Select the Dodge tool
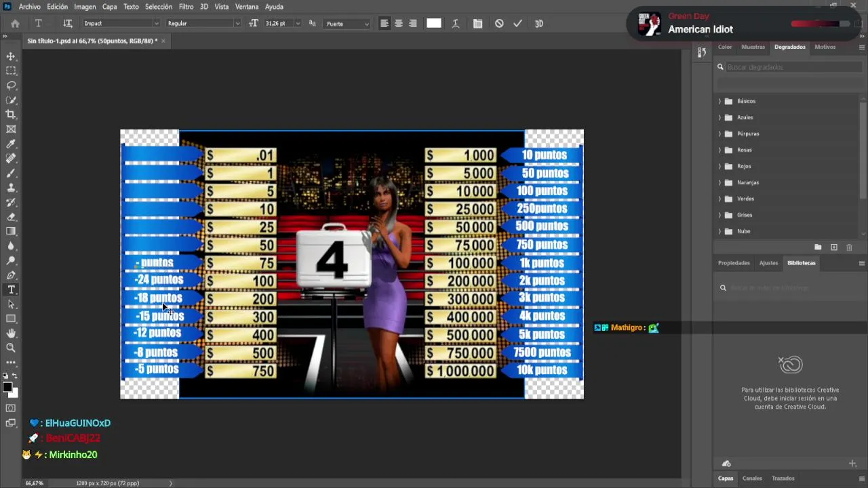868x488 pixels. (11, 260)
